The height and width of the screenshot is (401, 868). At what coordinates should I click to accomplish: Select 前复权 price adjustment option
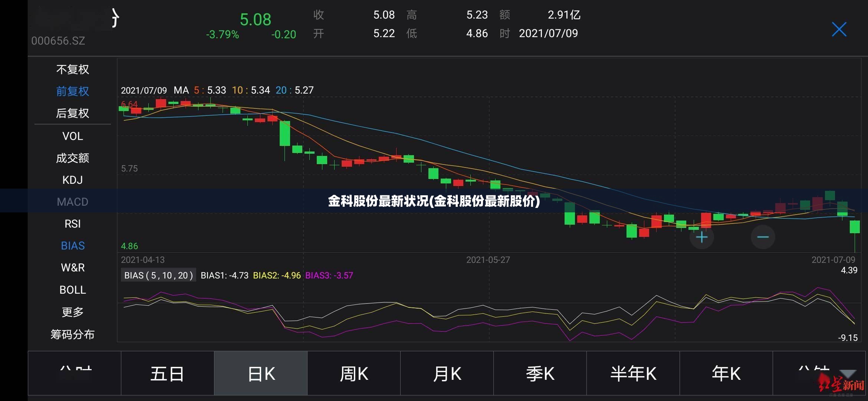click(x=73, y=91)
